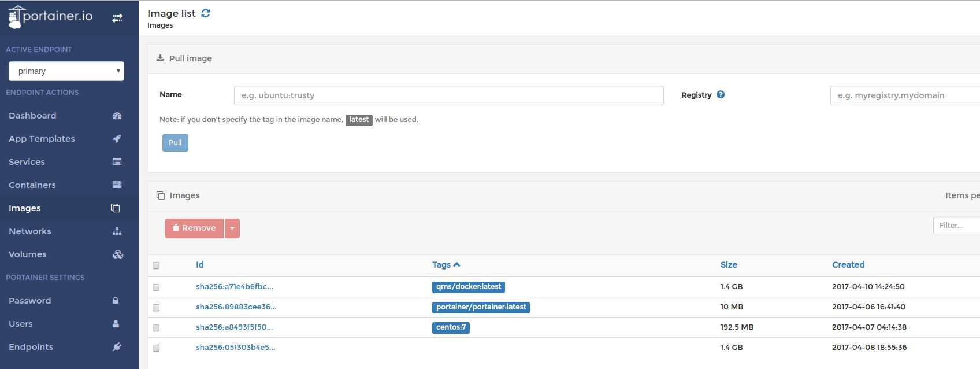This screenshot has height=369, width=980.
Task: Open App Templates in the sidebar
Action: pos(42,139)
